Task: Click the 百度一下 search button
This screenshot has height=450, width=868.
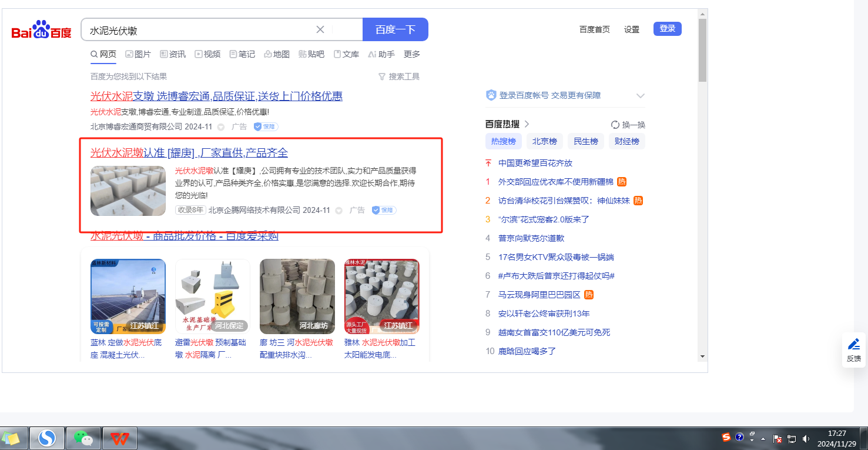Action: (396, 29)
